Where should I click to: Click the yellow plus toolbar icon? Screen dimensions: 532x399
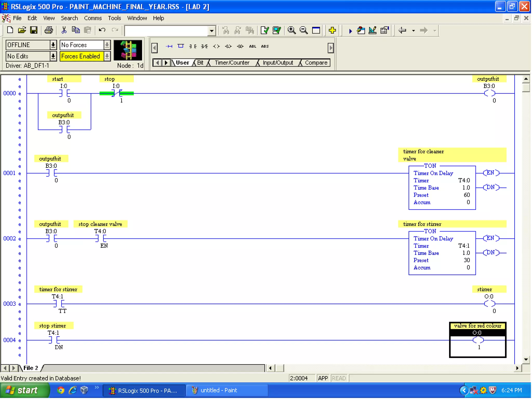(x=332, y=30)
